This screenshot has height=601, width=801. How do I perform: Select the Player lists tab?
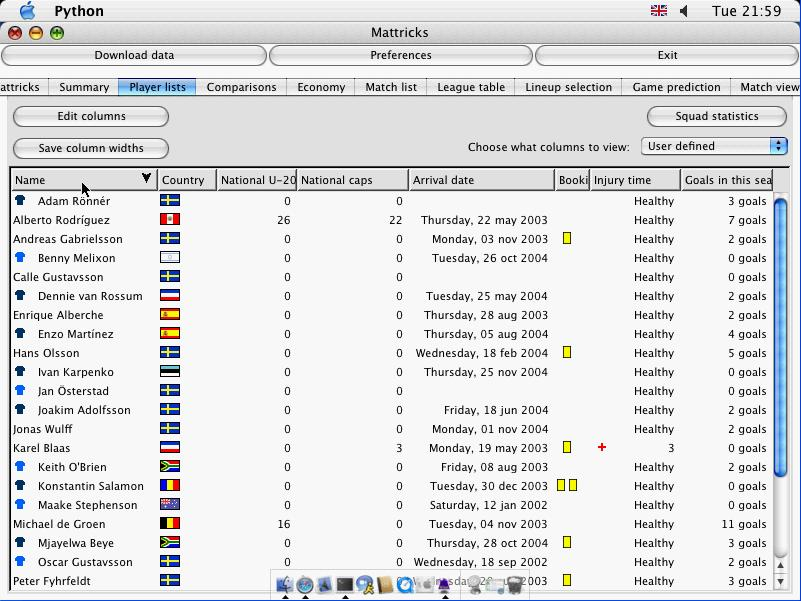[157, 87]
